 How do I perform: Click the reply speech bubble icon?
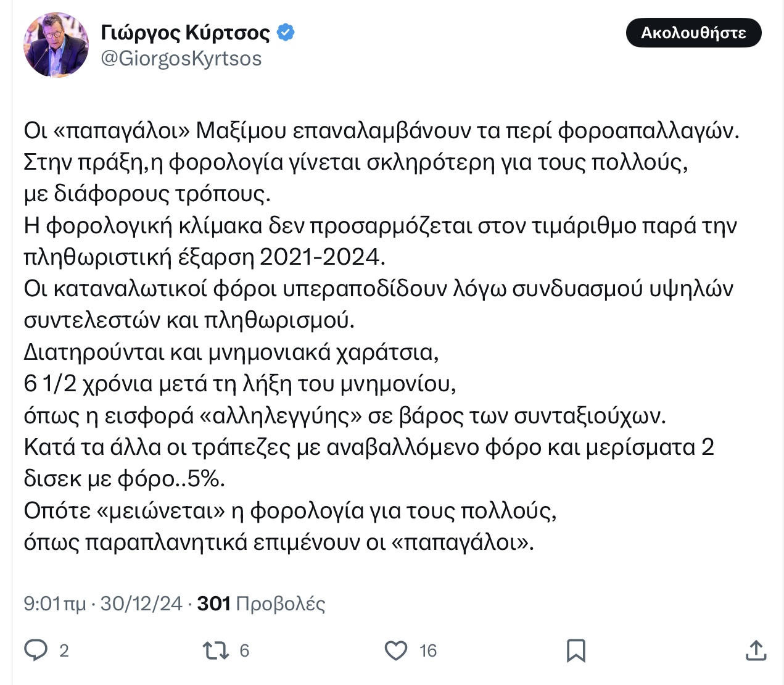pos(36,650)
